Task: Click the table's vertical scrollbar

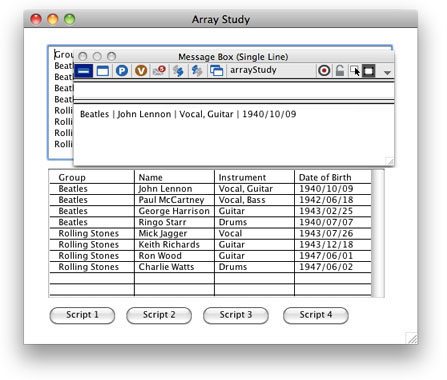Action: click(x=378, y=233)
